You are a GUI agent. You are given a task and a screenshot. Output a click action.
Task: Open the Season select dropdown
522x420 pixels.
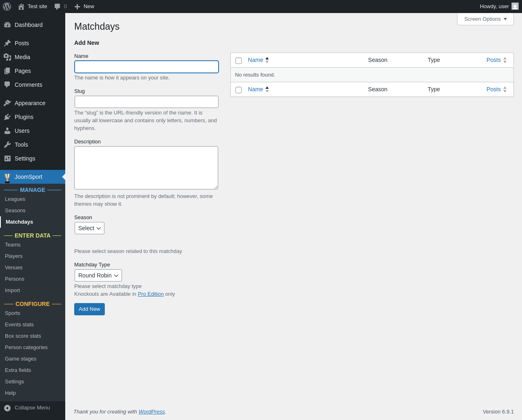[x=89, y=228]
